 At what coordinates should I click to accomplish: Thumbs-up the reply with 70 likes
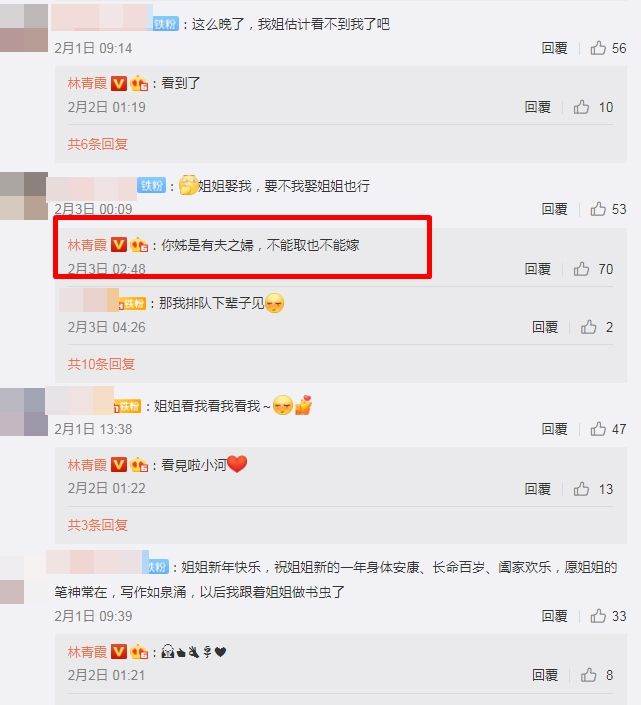click(581, 269)
